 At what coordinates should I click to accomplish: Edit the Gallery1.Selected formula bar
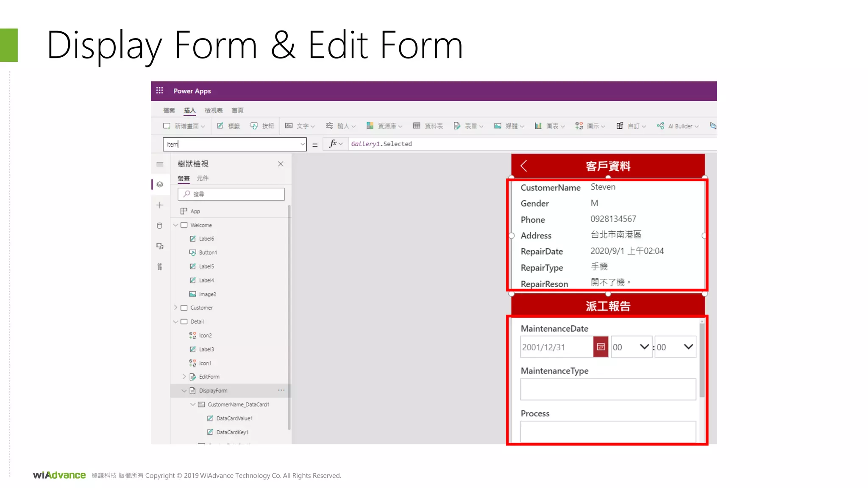pos(532,144)
